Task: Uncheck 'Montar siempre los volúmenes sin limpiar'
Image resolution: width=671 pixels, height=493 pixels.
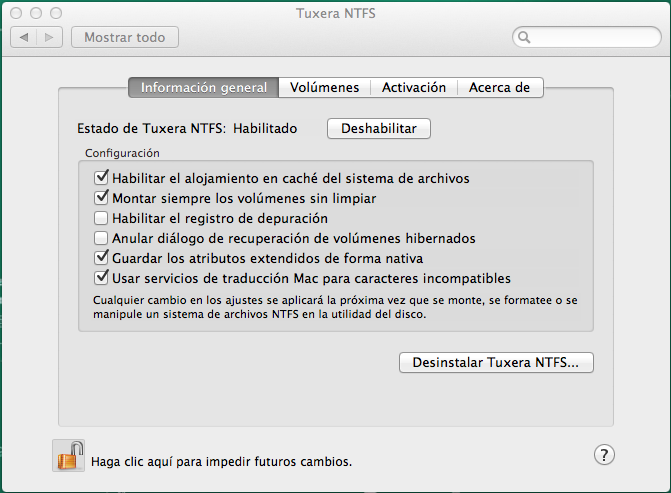Action: pos(101,197)
